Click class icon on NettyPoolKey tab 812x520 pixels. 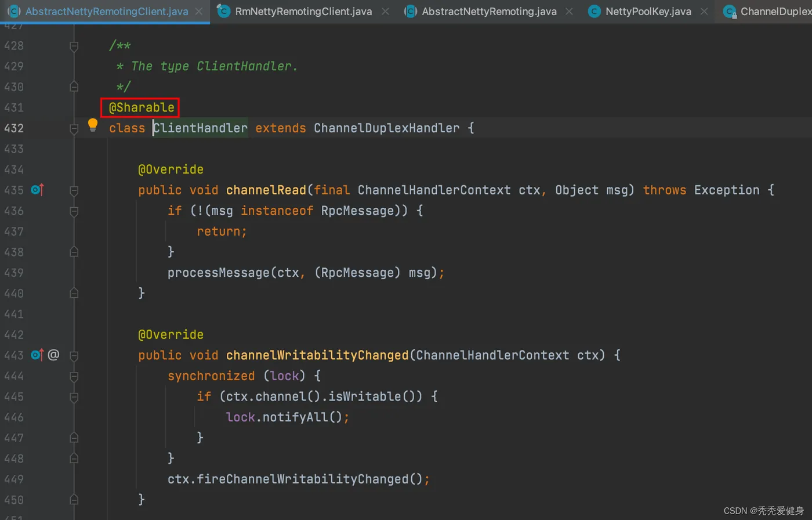[x=594, y=11]
